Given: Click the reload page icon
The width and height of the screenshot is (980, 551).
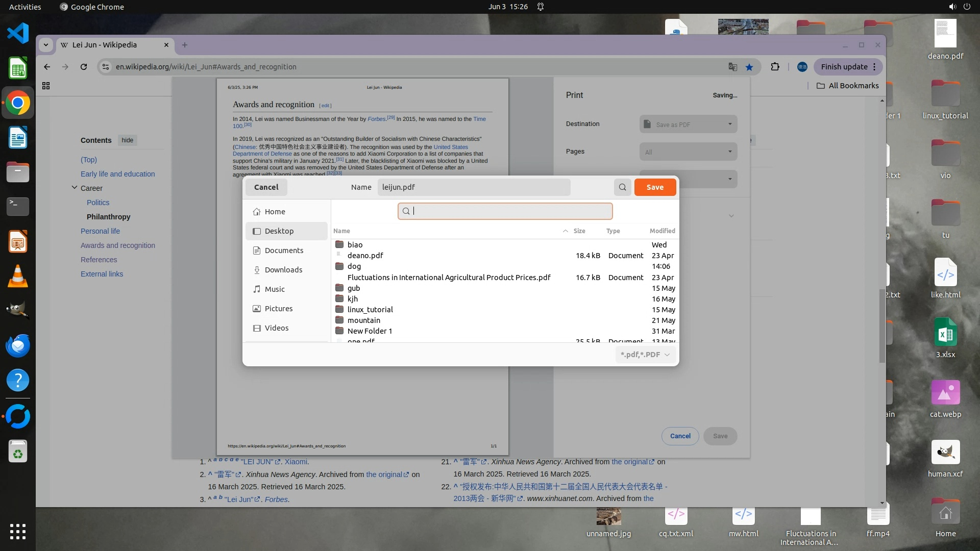Looking at the screenshot, I should point(84,67).
